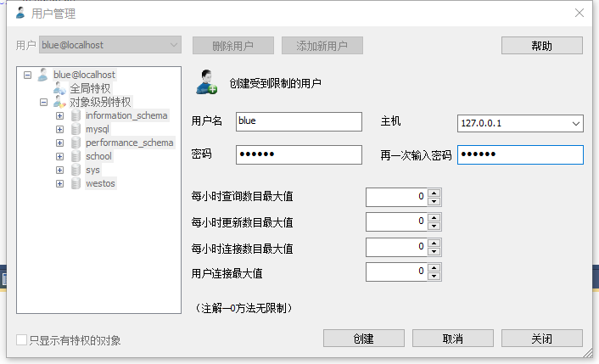This screenshot has width=599, height=364.
Task: Decrease 每小时连接数目最大值 with down arrow
Action: click(x=434, y=251)
